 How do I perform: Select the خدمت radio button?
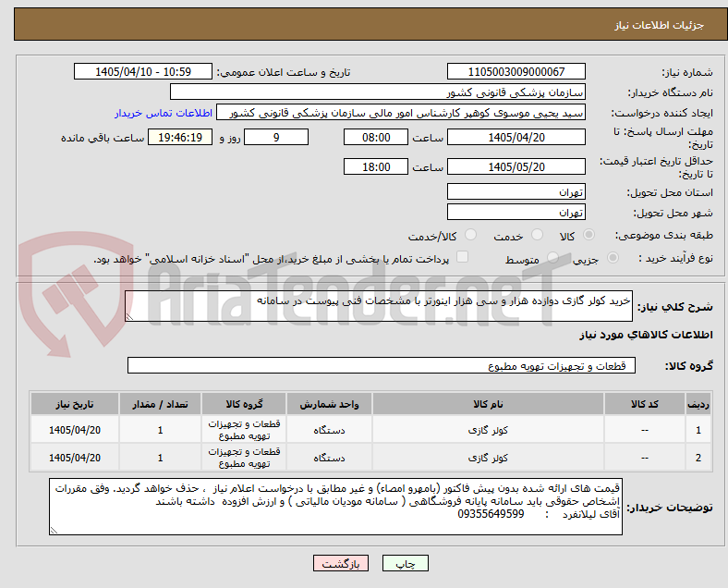pos(537,235)
